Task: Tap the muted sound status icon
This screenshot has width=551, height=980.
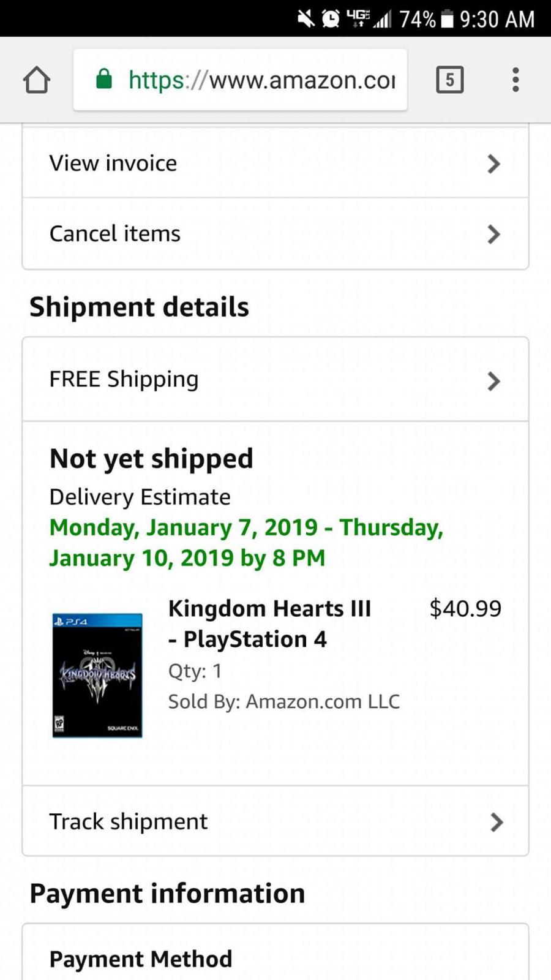Action: pos(305,19)
